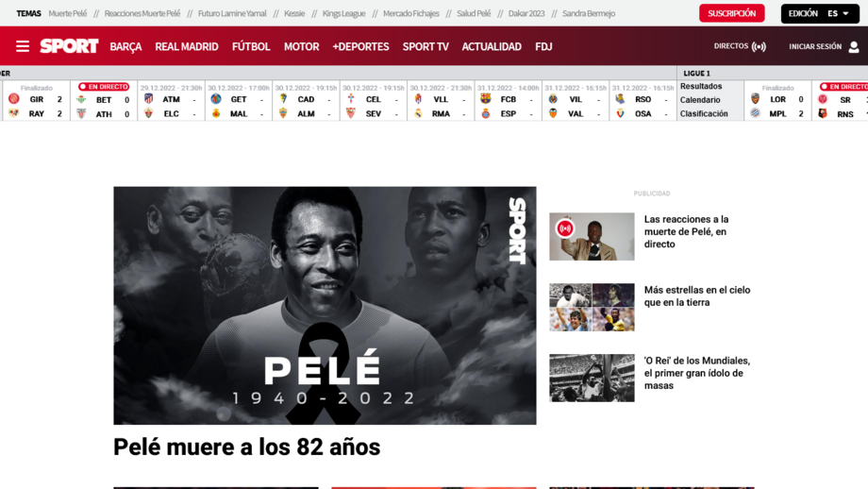Click the Villarreal crest beside VIL
The height and width of the screenshot is (489, 868).
pos(553,99)
